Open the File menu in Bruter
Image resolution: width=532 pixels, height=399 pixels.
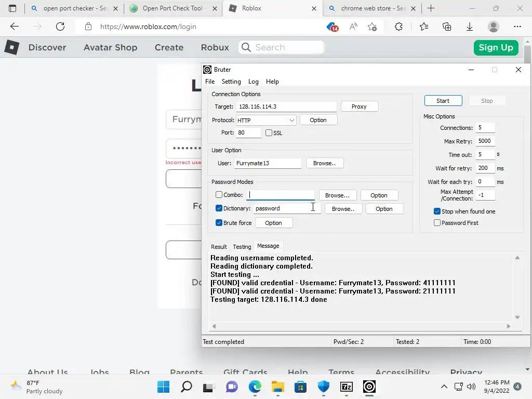(x=210, y=82)
